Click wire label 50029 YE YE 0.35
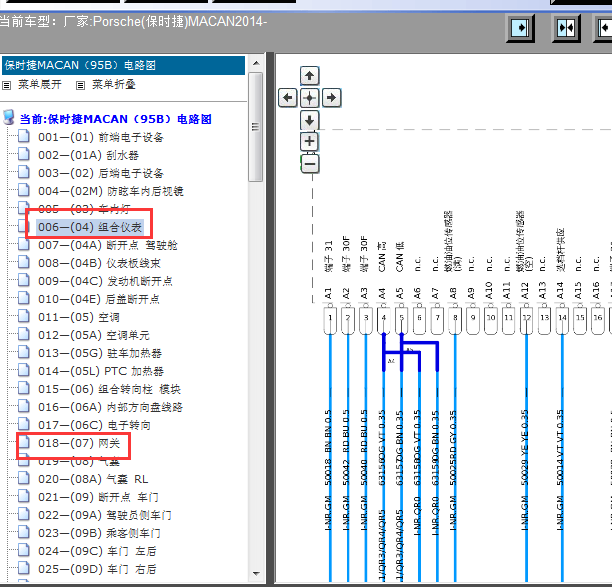 [x=525, y=447]
